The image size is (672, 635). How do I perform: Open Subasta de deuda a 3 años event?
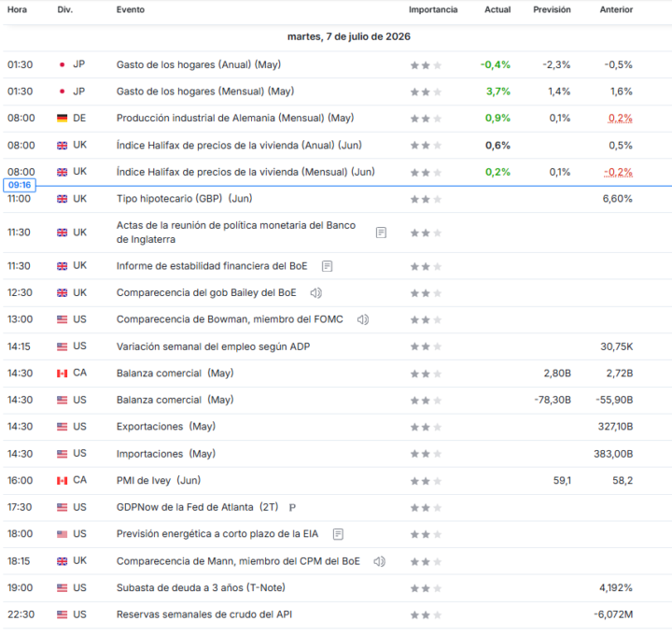201,587
